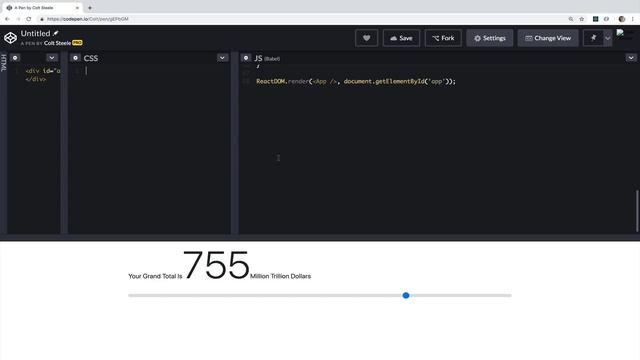Close the A Pen by Colt Steele tab
The height and width of the screenshot is (360, 640).
77,8
